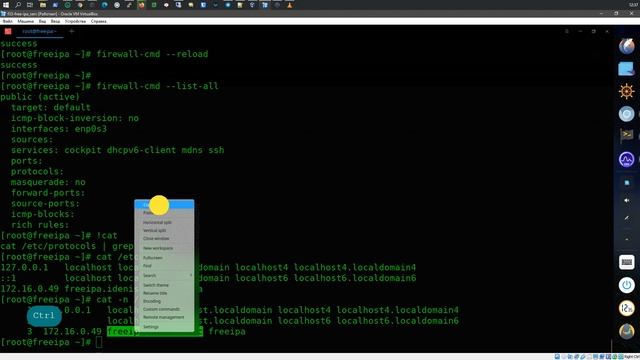Open the clock icon in the dock
640x360 pixels.
coord(627,308)
